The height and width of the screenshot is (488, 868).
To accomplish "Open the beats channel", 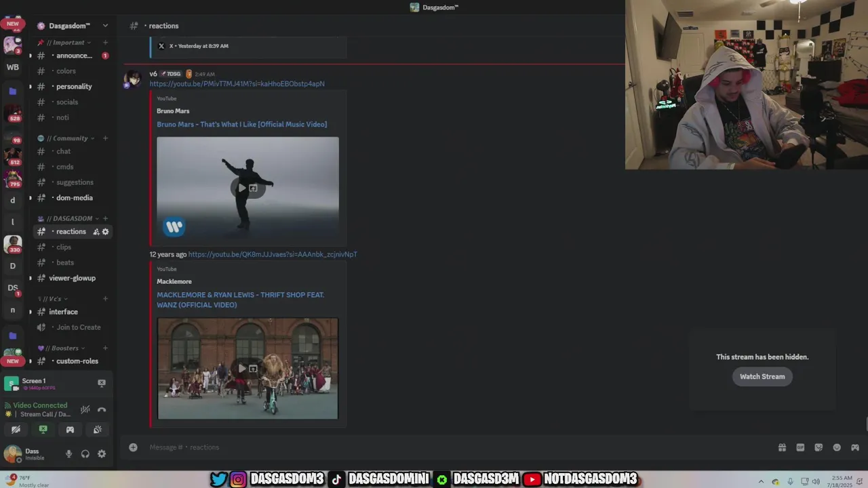I will 71,263.
